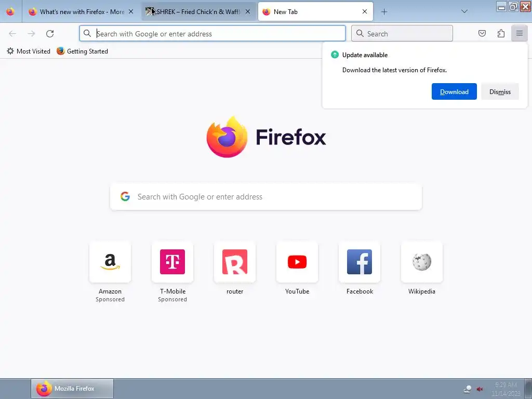Click the "Sponsored" label under Amazon
The image size is (532, 399).
[x=110, y=299]
